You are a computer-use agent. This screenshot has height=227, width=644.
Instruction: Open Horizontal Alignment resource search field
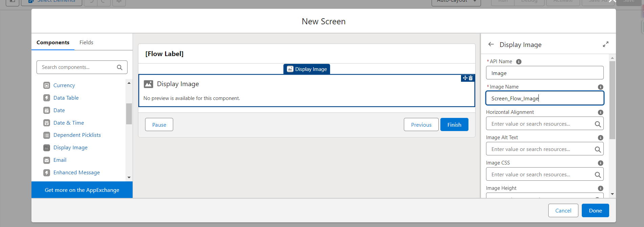click(x=541, y=124)
